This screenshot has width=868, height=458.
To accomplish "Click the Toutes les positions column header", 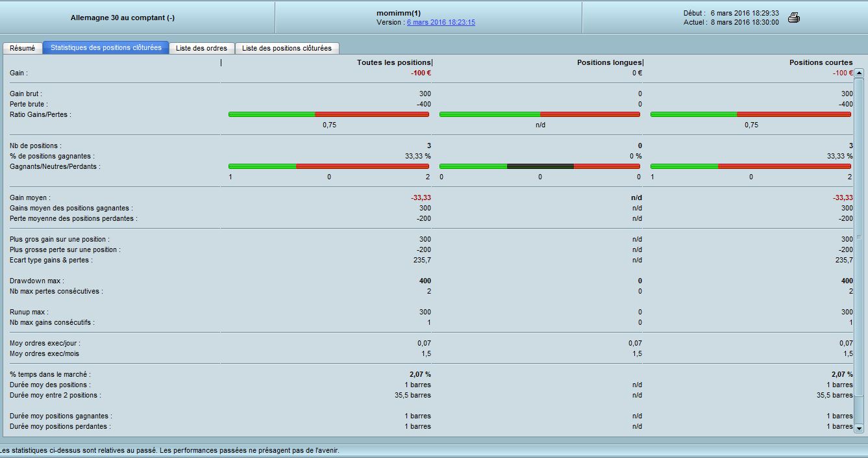I will click(x=393, y=62).
